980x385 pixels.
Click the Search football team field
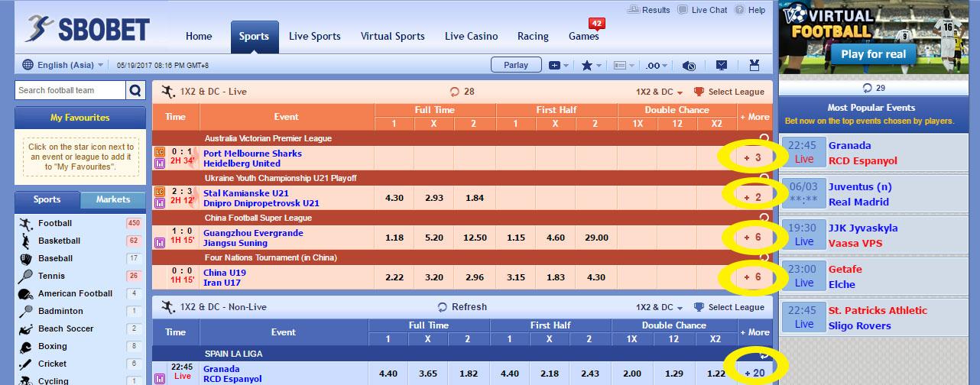point(70,90)
